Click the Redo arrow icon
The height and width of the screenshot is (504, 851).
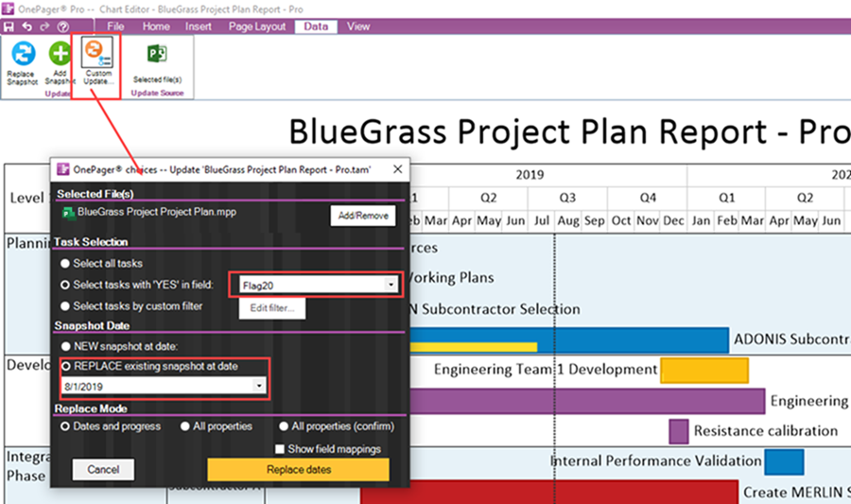44,26
